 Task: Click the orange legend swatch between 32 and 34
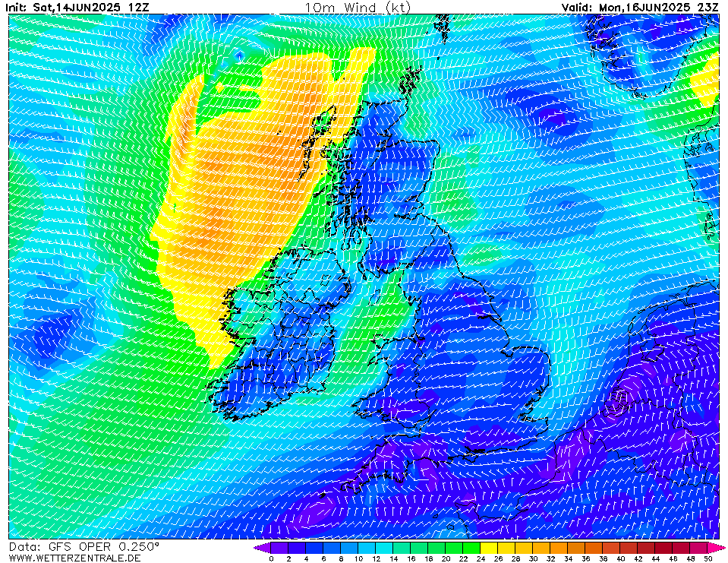pyautogui.click(x=559, y=548)
